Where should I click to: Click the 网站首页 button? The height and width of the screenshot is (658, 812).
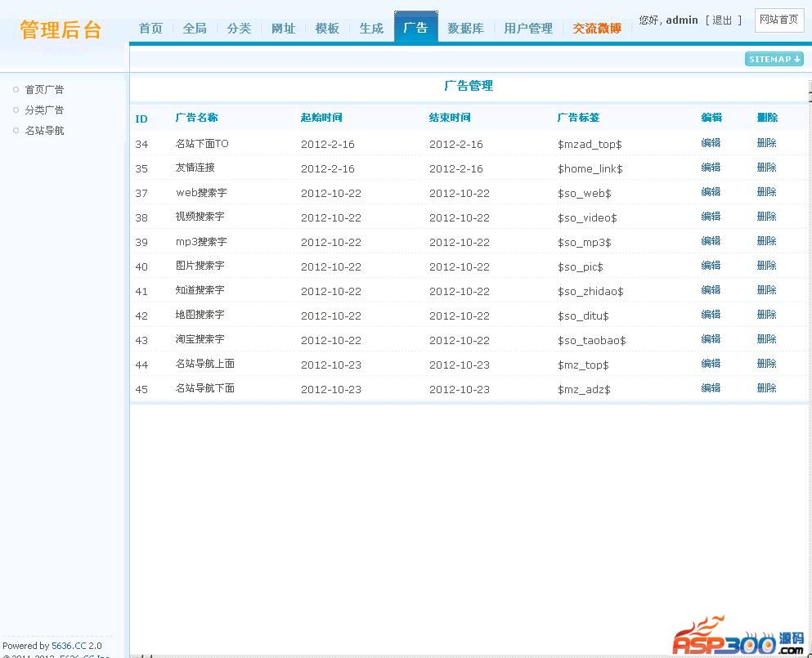pos(778,20)
